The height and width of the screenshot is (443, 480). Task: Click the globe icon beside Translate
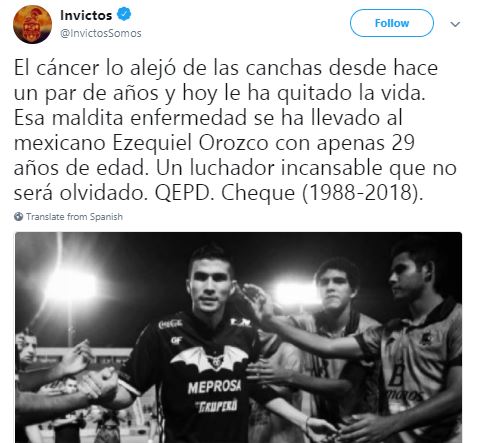coord(18,217)
